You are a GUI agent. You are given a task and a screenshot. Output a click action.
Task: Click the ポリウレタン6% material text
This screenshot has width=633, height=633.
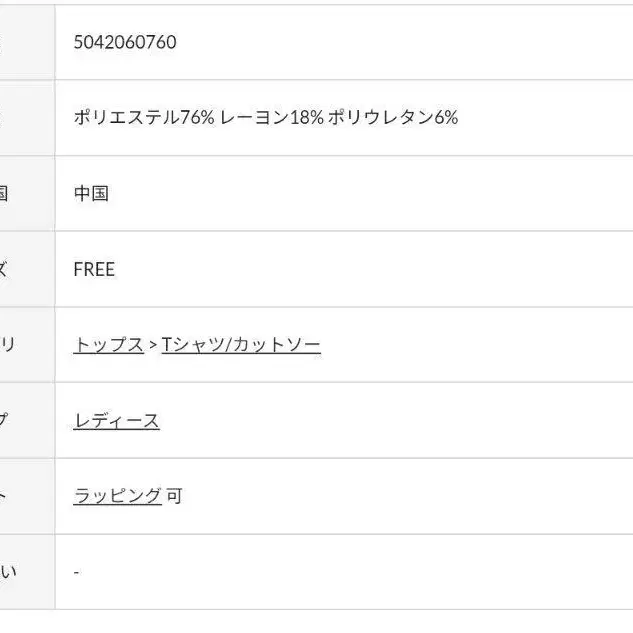[393, 117]
